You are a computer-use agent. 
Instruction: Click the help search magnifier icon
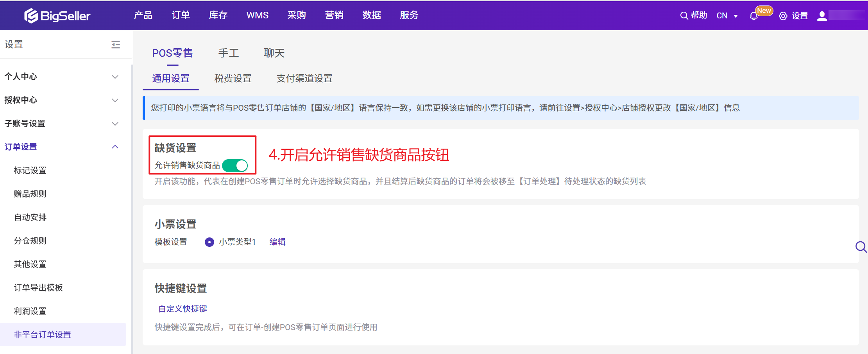click(x=684, y=16)
